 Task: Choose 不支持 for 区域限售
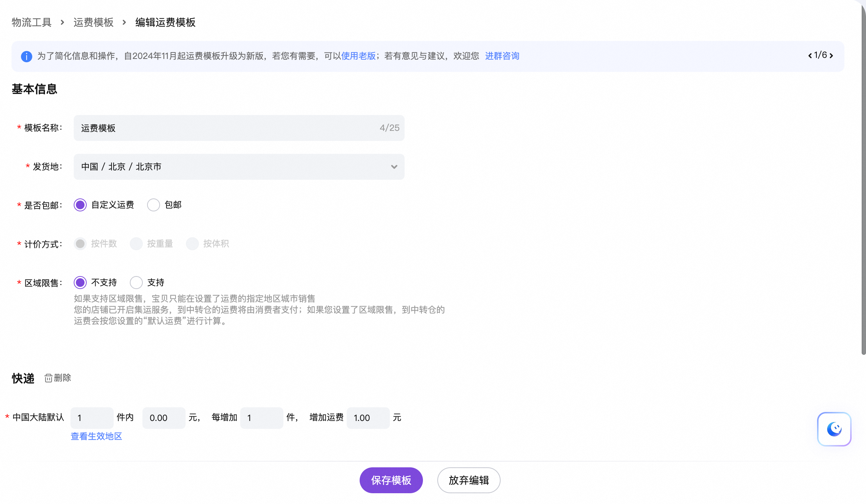(80, 283)
